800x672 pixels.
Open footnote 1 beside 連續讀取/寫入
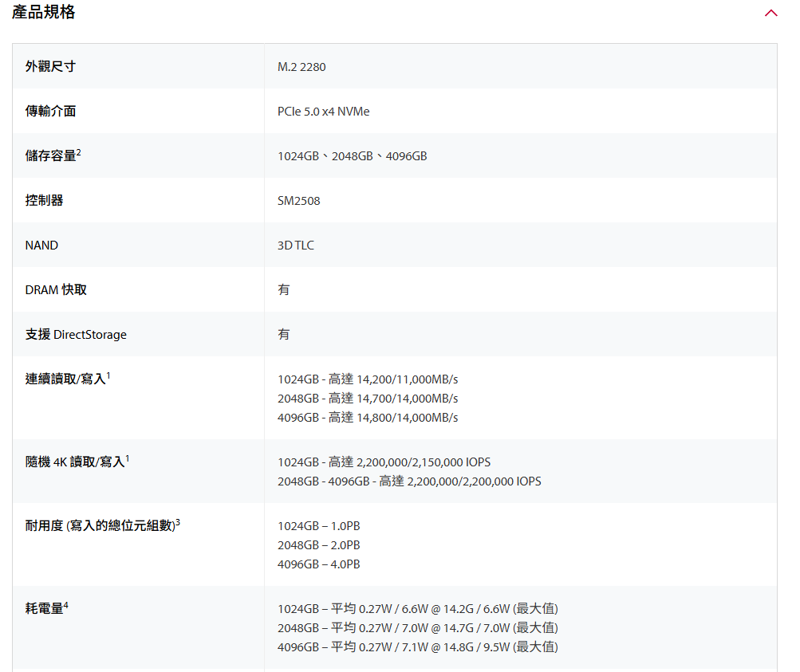click(x=108, y=375)
